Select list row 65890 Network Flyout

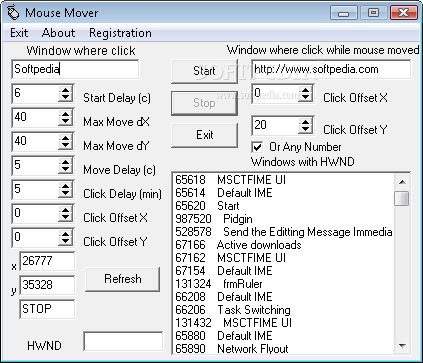[x=283, y=348]
